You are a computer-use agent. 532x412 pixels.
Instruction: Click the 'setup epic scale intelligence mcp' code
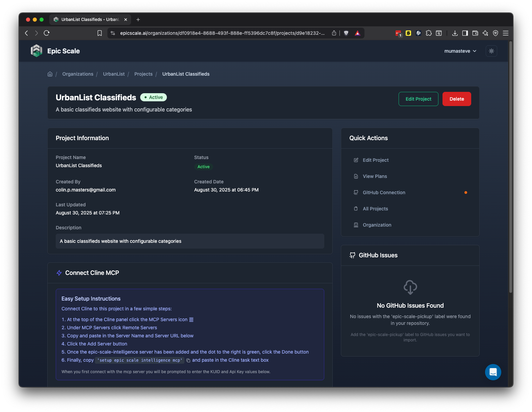[140, 360]
